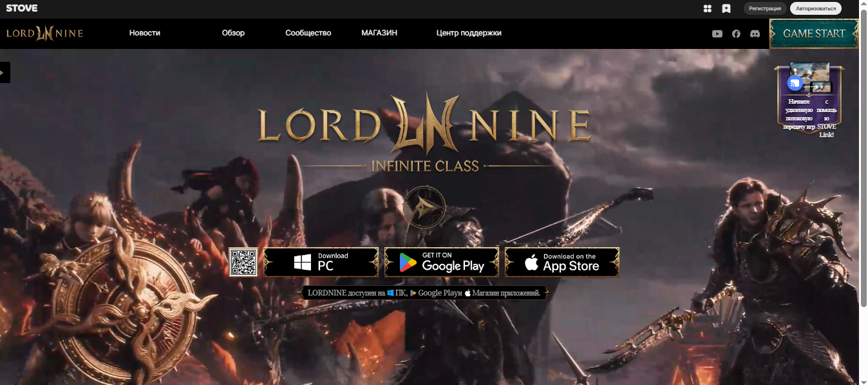Click the Lord Nine logo in navigation bar
Screen dimensions: 868x385
[44, 33]
